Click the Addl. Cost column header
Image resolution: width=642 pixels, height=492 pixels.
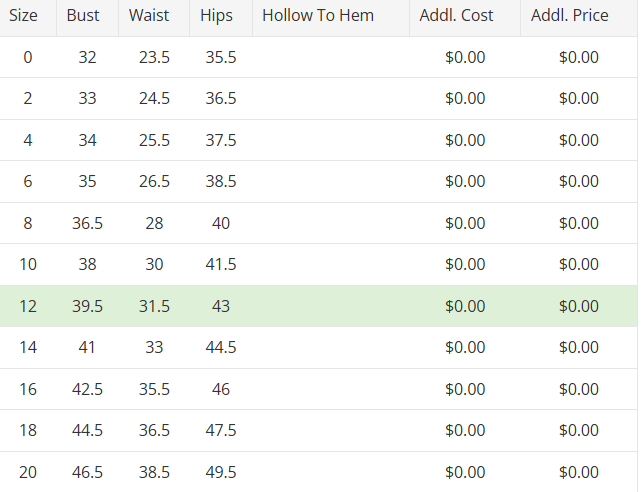[456, 16]
